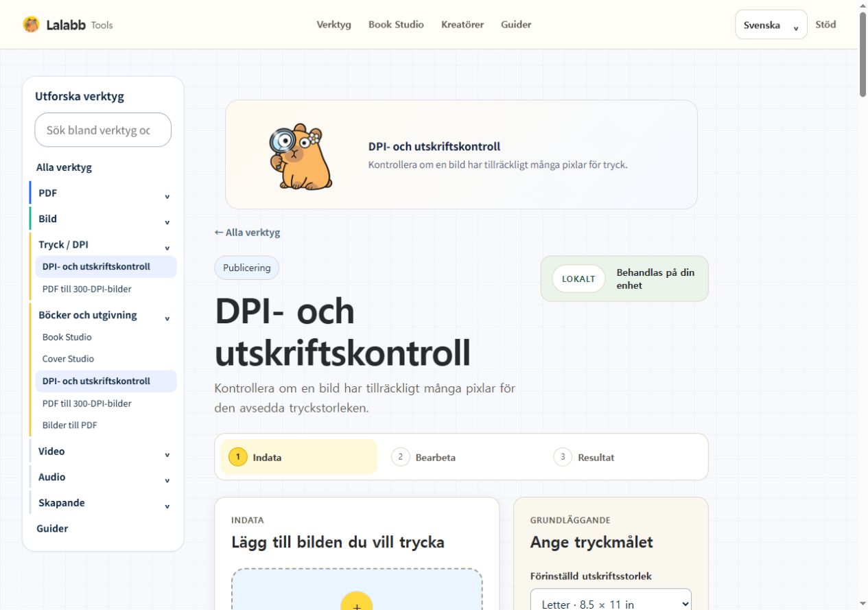Open Guider in the top navigation

pos(516,25)
